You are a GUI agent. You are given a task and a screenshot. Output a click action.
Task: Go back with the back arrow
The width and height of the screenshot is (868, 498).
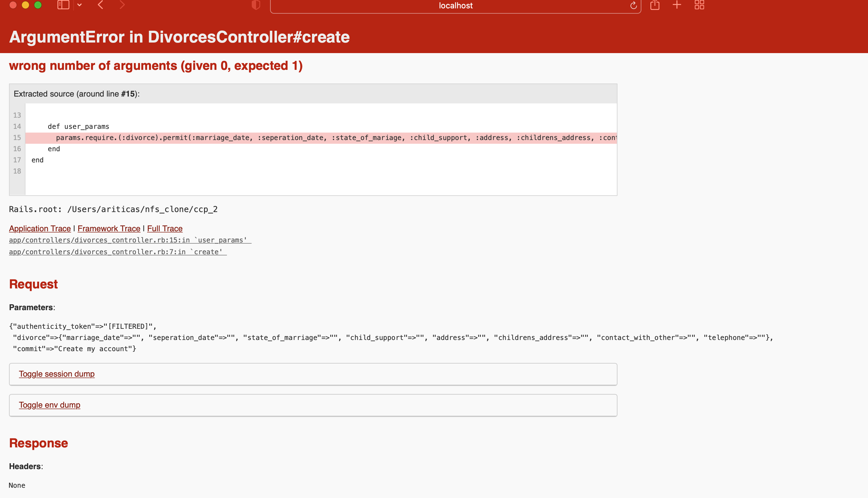point(101,5)
